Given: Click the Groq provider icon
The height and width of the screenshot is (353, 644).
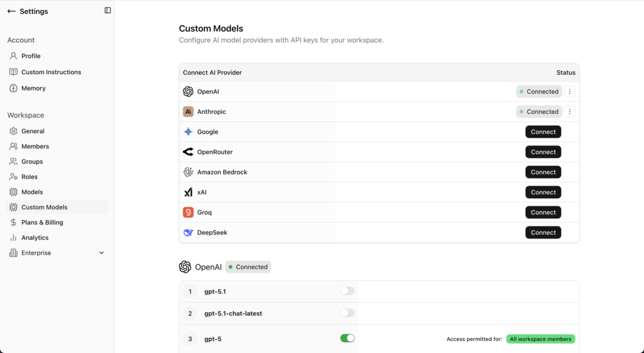Looking at the screenshot, I should coord(188,213).
